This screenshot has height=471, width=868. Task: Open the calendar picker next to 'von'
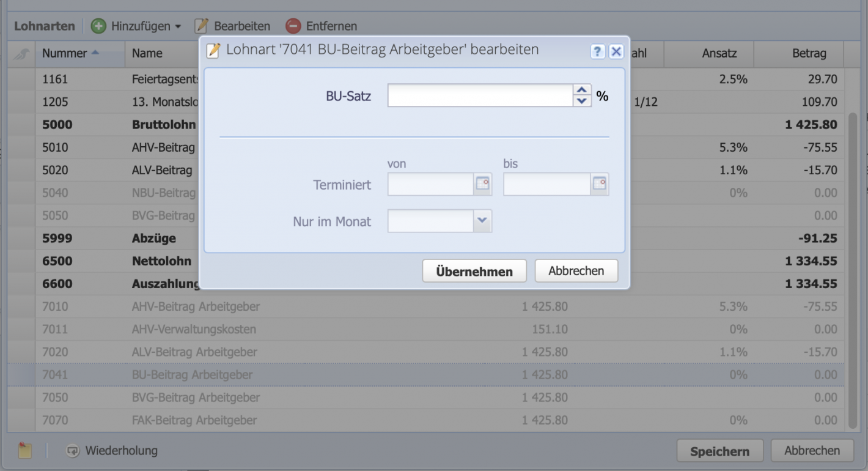pos(482,184)
